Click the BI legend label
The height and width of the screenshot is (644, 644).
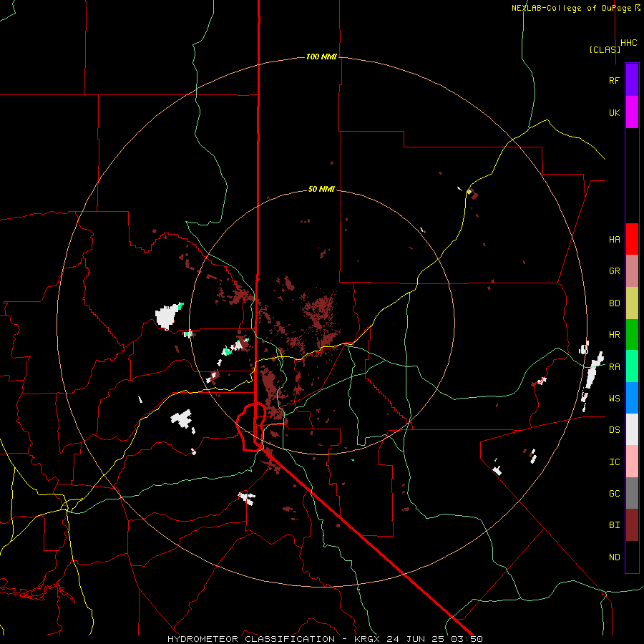click(614, 525)
